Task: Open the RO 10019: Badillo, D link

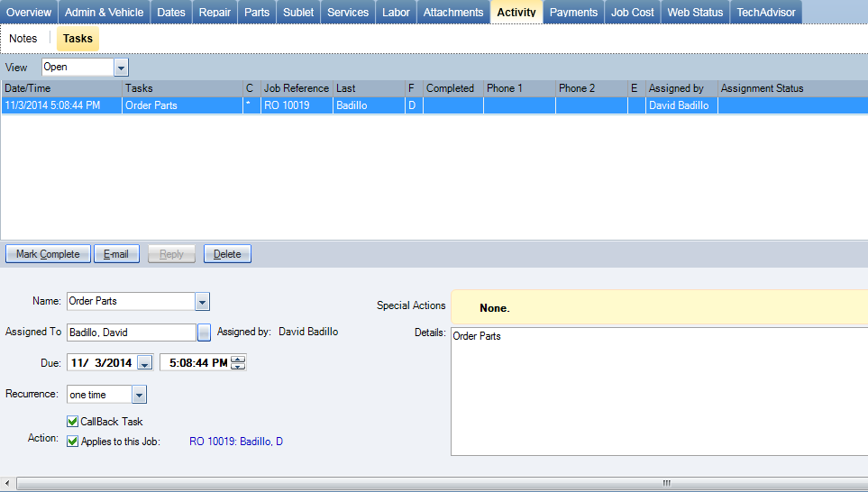Action: tap(235, 442)
